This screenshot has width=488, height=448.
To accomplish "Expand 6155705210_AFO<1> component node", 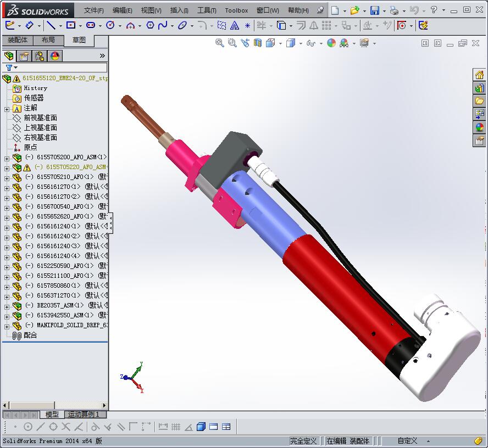I will [7, 178].
